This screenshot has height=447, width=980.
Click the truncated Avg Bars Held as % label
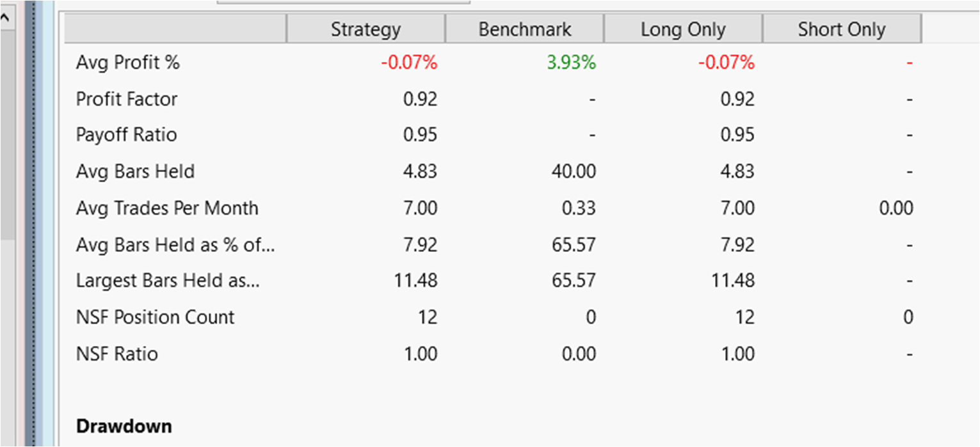(175, 244)
